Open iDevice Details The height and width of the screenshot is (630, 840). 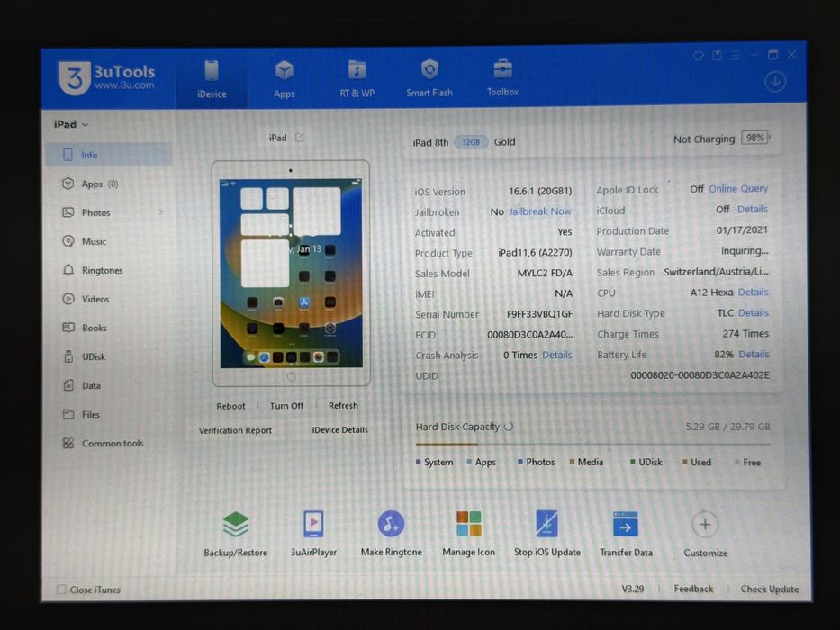tap(340, 429)
